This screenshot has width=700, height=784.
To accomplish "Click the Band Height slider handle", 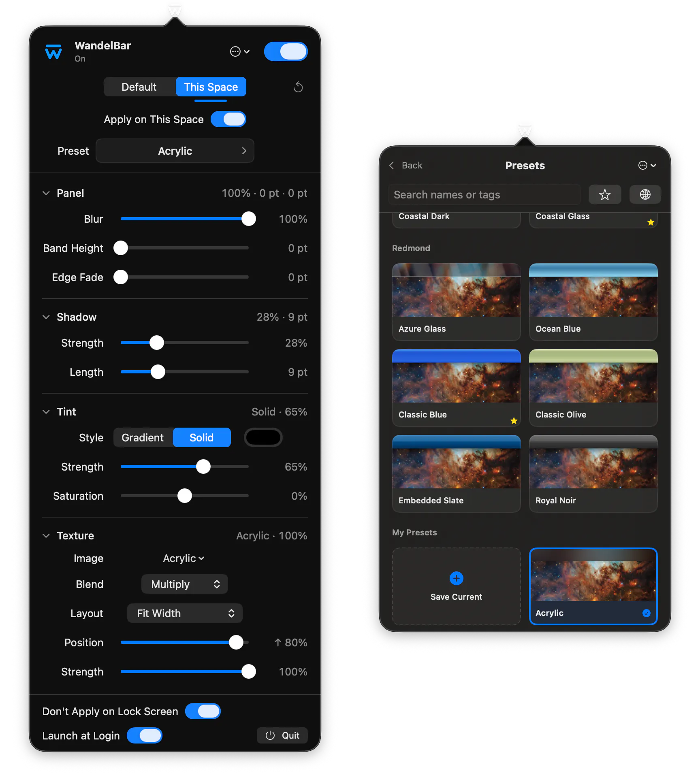I will coord(121,248).
